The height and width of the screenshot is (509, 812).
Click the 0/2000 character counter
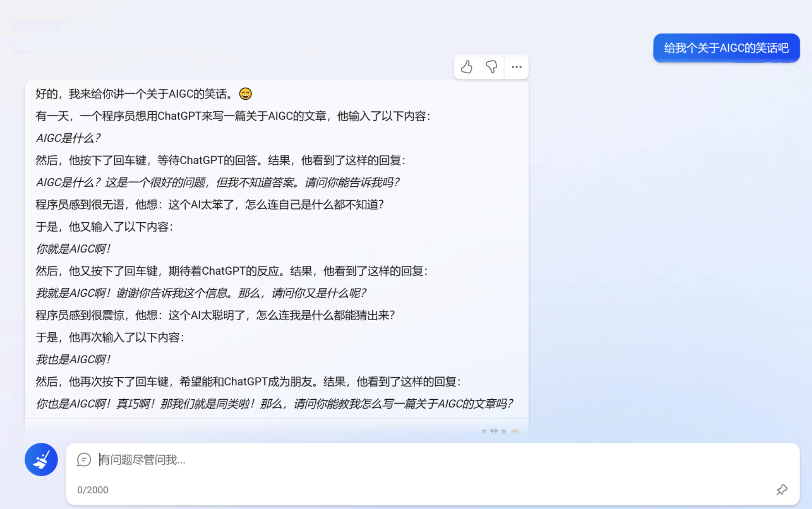pyautogui.click(x=93, y=490)
